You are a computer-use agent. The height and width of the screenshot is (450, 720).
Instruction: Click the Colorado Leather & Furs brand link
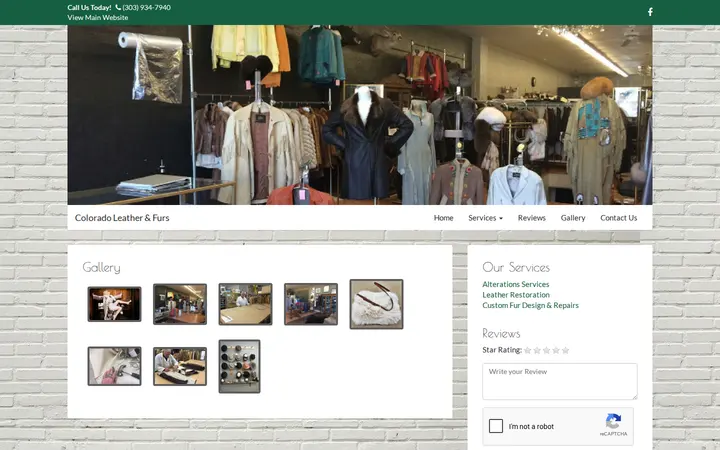coord(122,218)
